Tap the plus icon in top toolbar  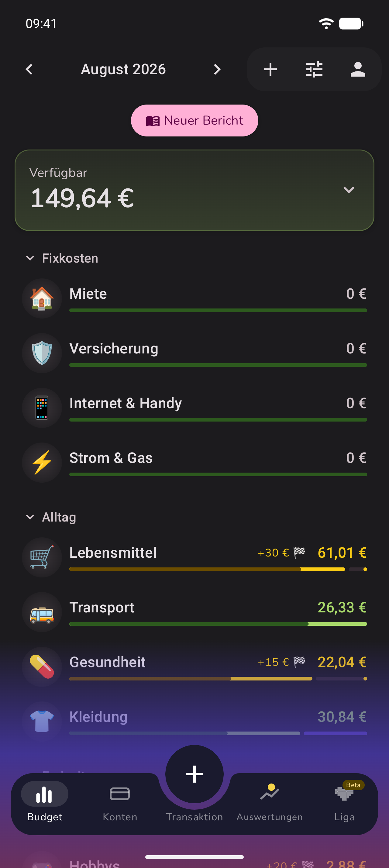270,69
